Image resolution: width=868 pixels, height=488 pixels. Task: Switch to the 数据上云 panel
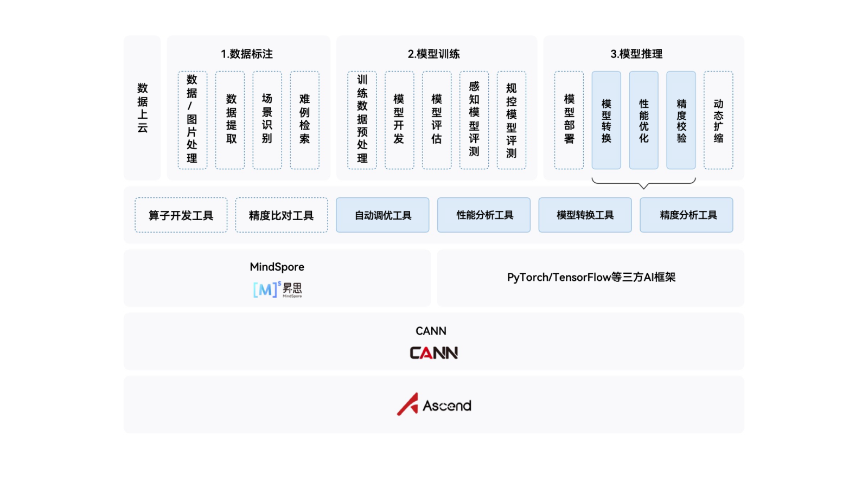[x=142, y=106]
